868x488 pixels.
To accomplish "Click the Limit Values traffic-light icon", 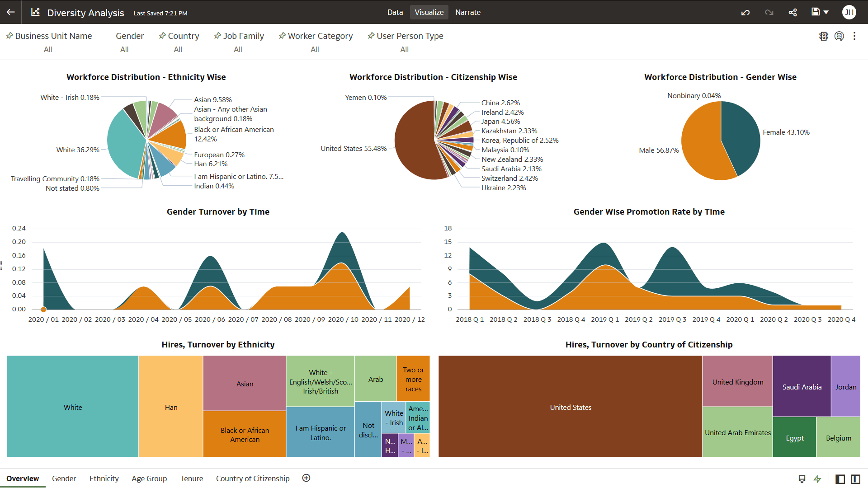I will point(824,36).
